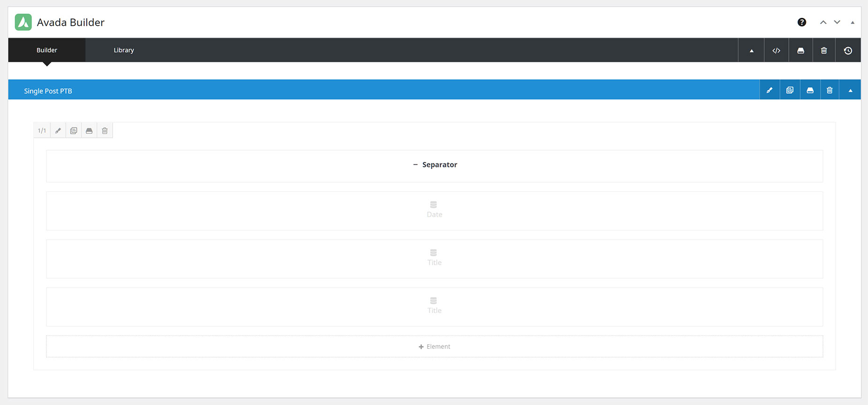This screenshot has height=405, width=868.
Task: Clone the column using duplicate icon
Action: (74, 130)
